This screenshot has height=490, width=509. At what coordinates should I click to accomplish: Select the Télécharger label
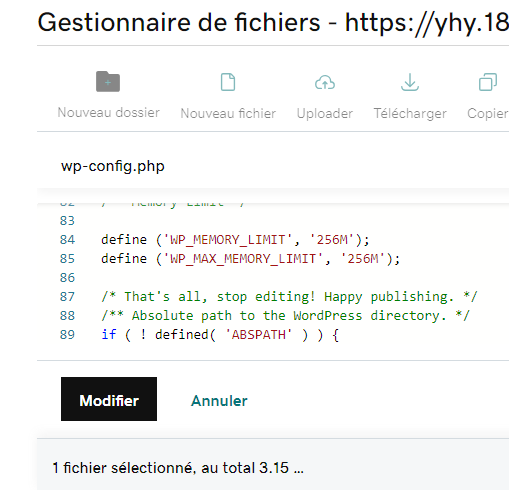(x=410, y=114)
